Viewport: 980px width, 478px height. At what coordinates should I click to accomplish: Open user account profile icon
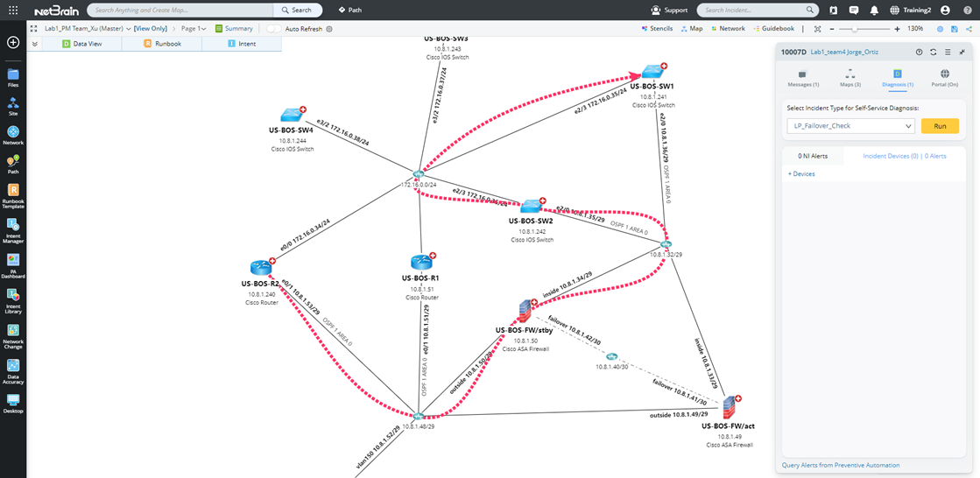coord(945,10)
